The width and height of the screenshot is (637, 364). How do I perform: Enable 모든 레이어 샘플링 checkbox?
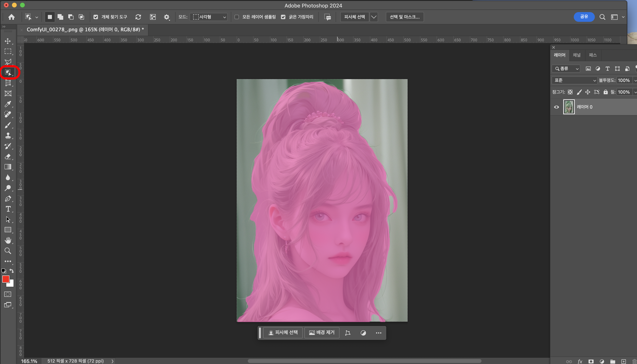(237, 17)
